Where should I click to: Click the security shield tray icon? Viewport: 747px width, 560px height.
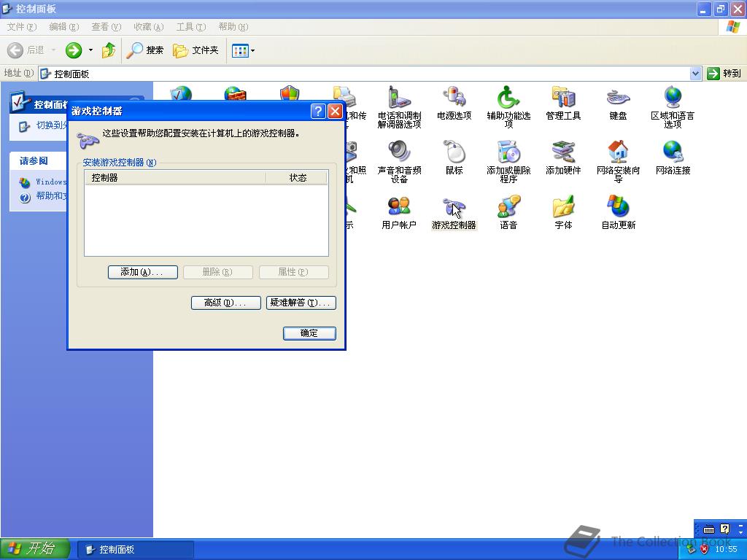coord(704,549)
